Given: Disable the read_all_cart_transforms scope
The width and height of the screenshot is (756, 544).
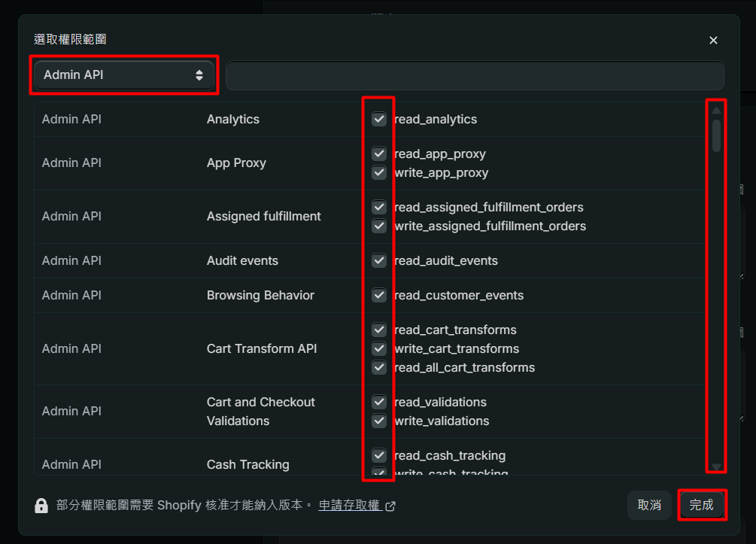Looking at the screenshot, I should click(379, 367).
